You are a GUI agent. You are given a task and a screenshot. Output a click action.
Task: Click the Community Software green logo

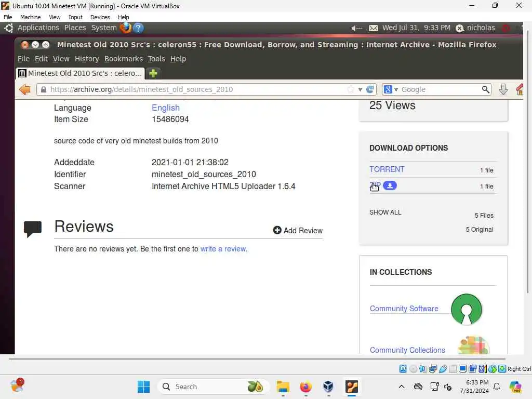pos(466,309)
